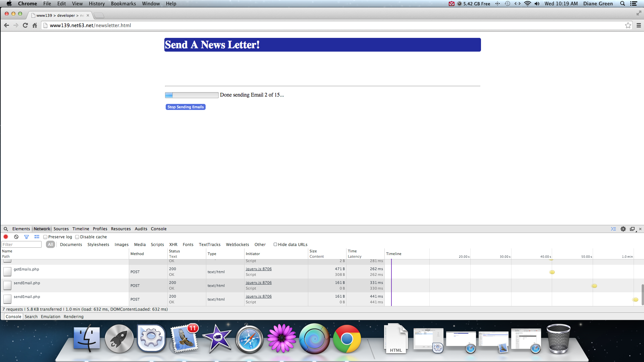
Task: Open Mail from the Dock
Action: click(x=184, y=339)
